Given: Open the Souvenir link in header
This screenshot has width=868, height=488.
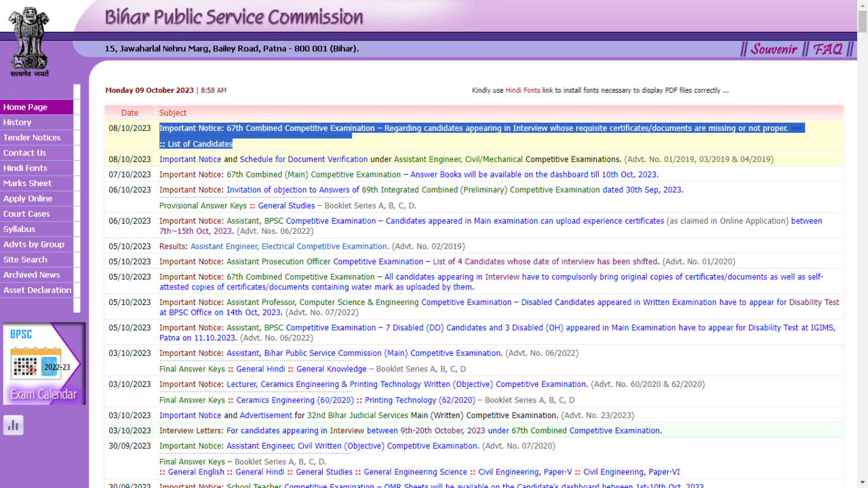Looking at the screenshot, I should 774,49.
